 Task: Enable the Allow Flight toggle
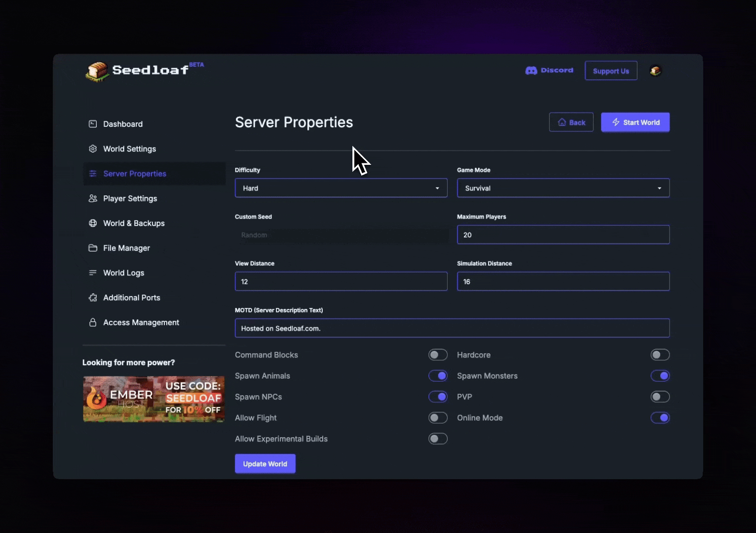click(438, 418)
